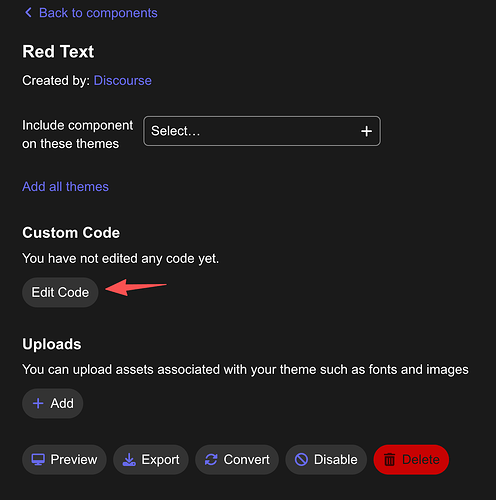
Task: Click Add all themes link
Action: tap(65, 187)
